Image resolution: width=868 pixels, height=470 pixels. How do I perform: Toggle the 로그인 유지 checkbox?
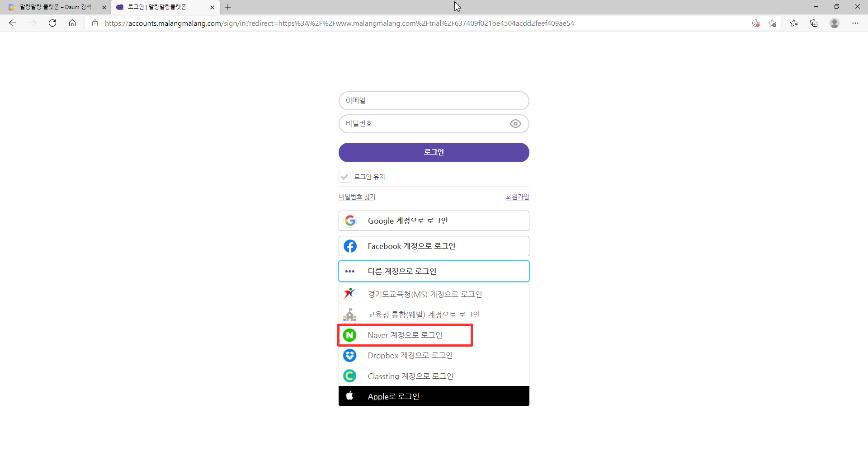pyautogui.click(x=344, y=177)
